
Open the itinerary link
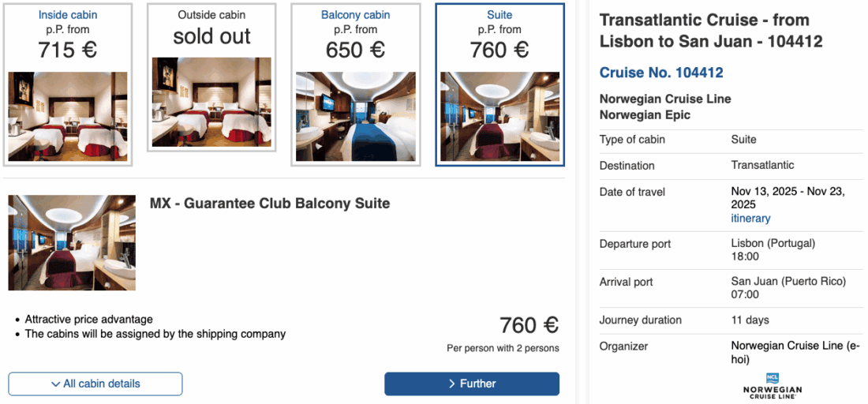pos(750,219)
